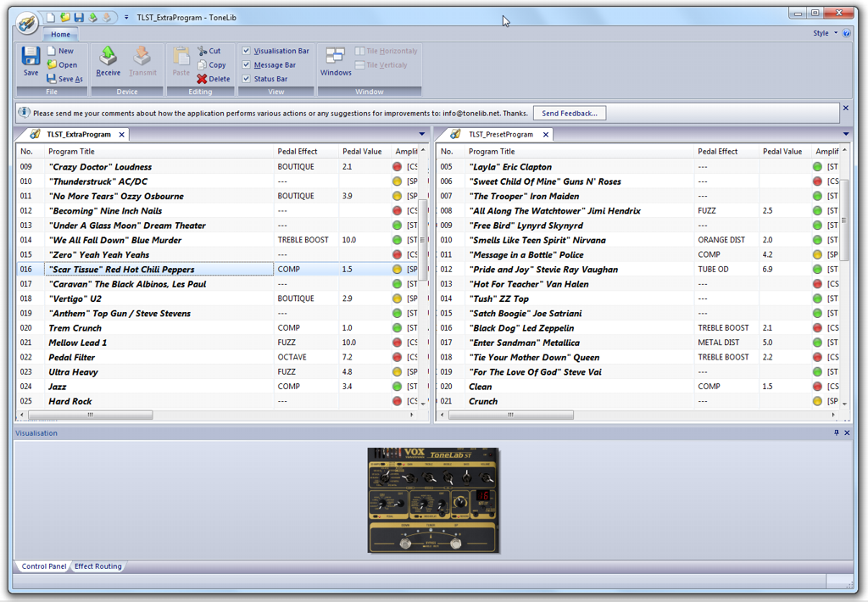Open the Windows arrangement button
The height and width of the screenshot is (602, 868).
pos(336,61)
